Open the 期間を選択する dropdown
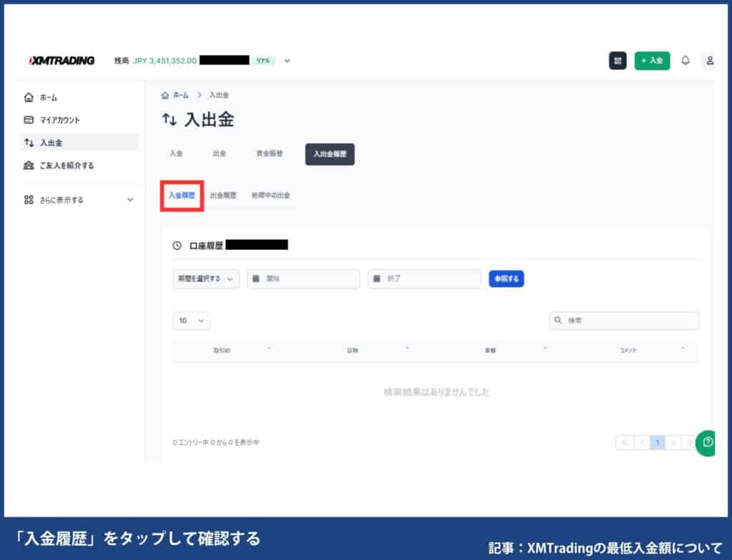The height and width of the screenshot is (560, 732). (205, 279)
